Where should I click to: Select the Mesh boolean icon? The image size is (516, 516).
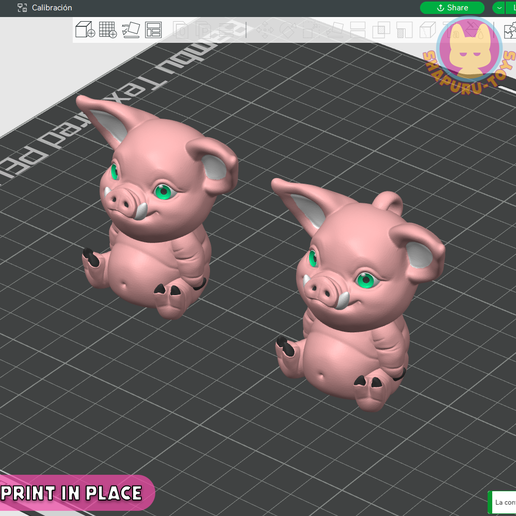pos(381,30)
